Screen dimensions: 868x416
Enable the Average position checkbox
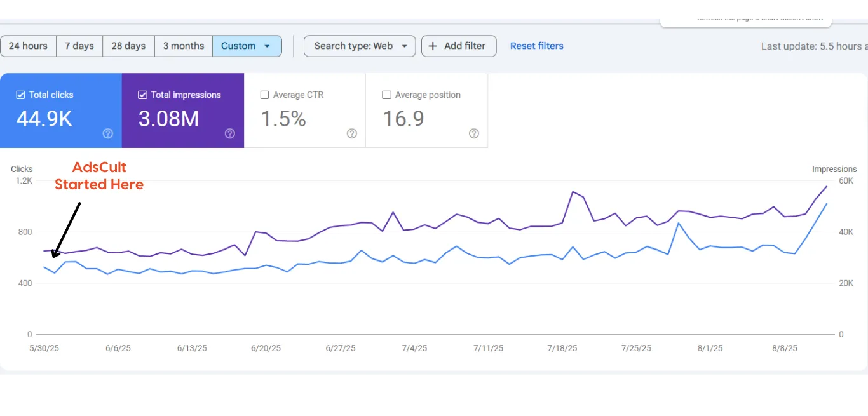tap(386, 95)
